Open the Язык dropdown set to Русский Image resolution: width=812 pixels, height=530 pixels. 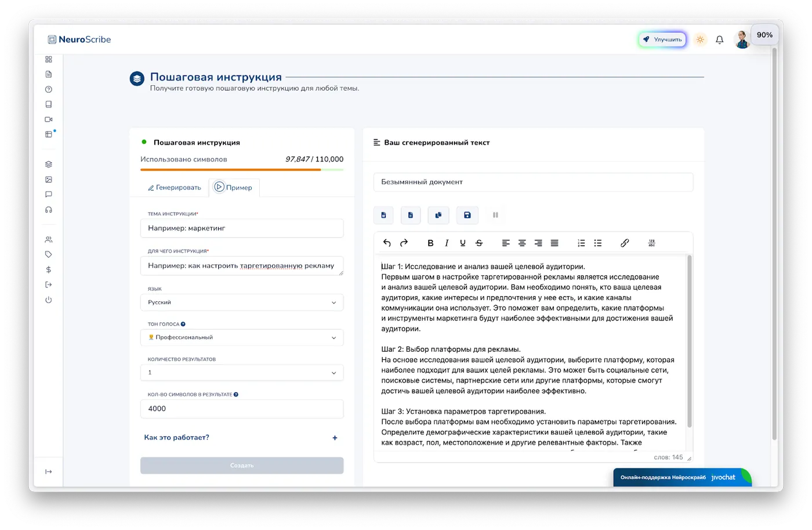click(x=242, y=302)
